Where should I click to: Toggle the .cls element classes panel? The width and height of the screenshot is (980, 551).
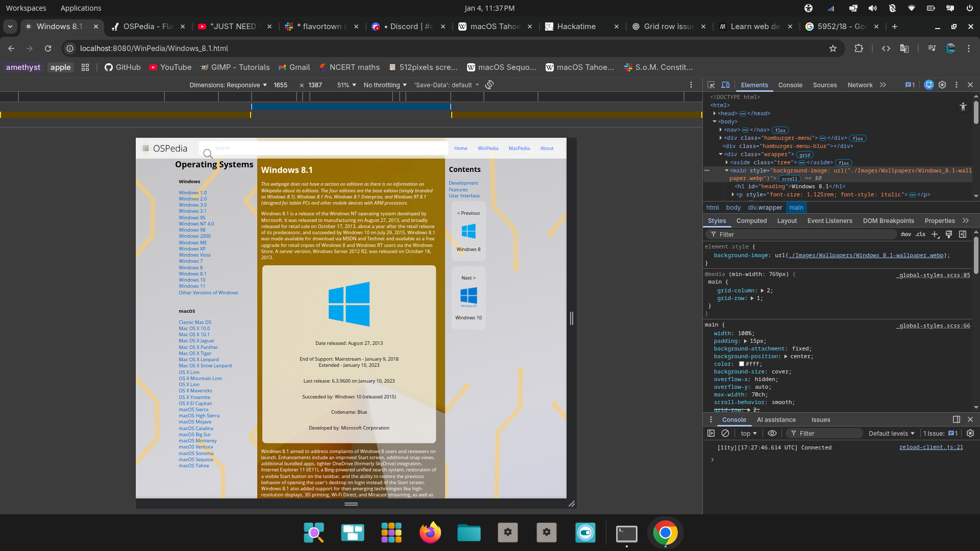click(920, 234)
